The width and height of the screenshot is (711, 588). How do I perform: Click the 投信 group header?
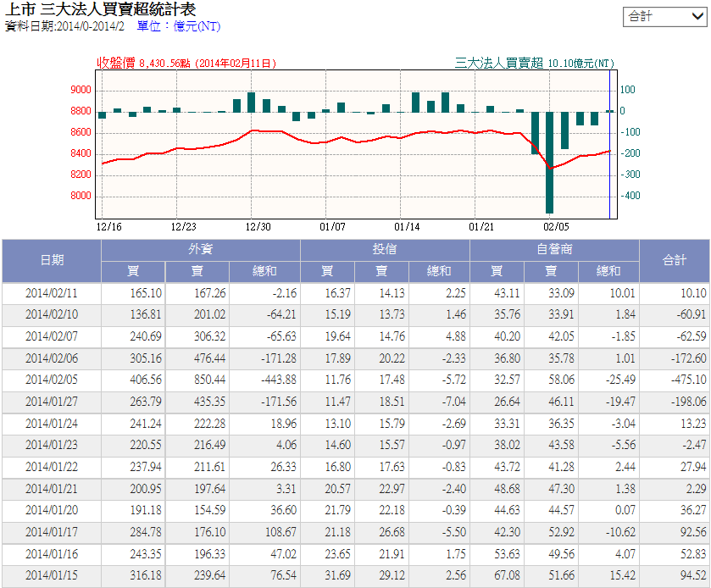[x=385, y=250]
